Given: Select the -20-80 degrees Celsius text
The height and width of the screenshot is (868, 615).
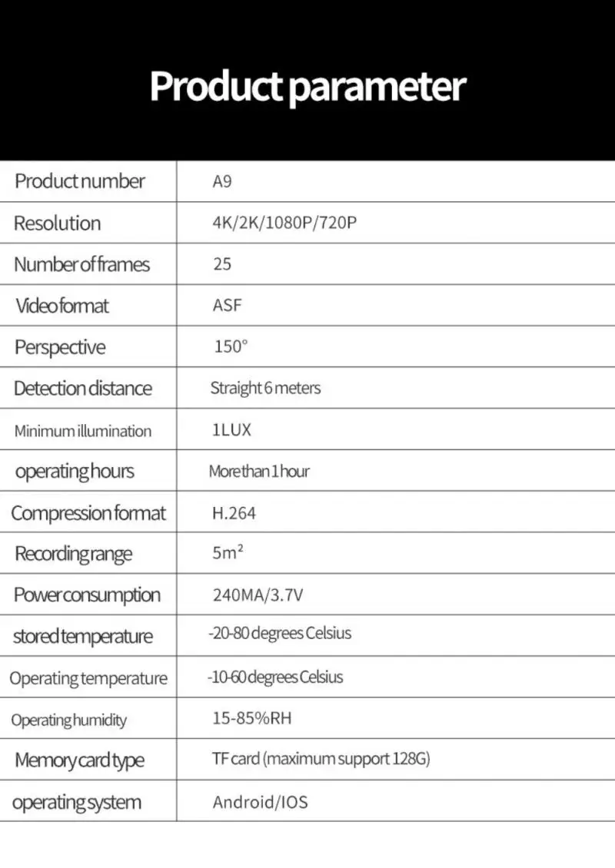Looking at the screenshot, I should pyautogui.click(x=280, y=633).
